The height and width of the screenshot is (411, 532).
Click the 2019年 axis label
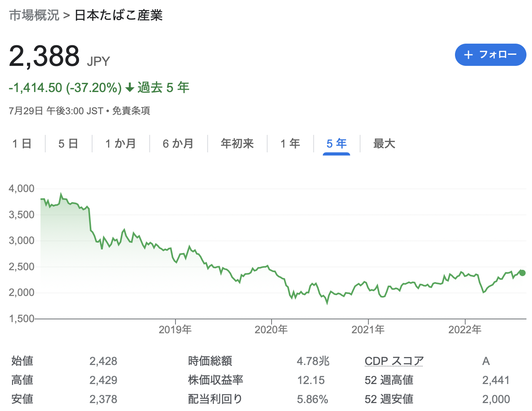[x=175, y=329]
